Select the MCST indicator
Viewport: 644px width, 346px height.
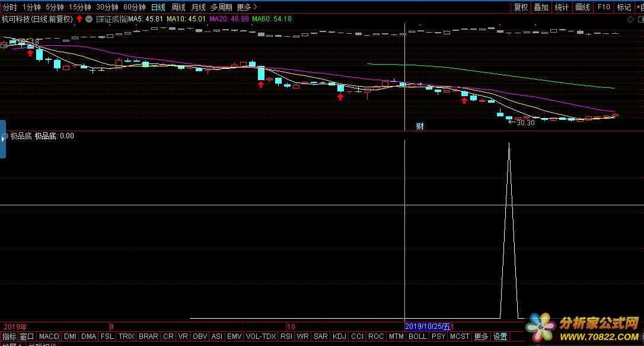(x=459, y=337)
